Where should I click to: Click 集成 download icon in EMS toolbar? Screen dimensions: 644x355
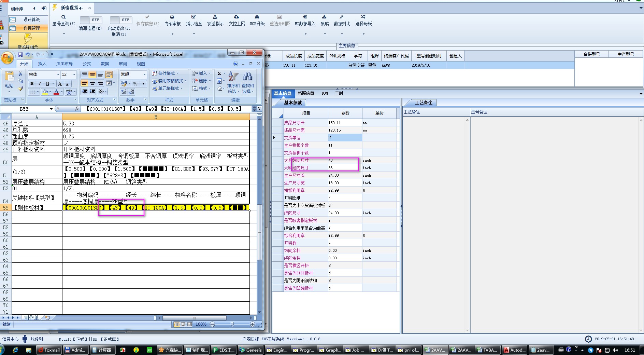click(325, 21)
